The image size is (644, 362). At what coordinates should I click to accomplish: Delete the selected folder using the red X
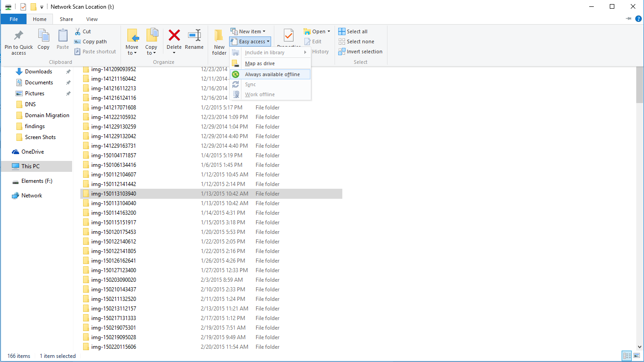[174, 41]
